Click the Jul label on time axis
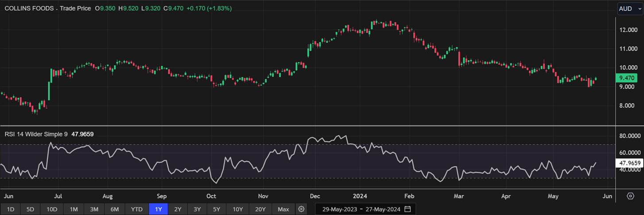Viewport: 644px width, 215px height. [x=57, y=196]
